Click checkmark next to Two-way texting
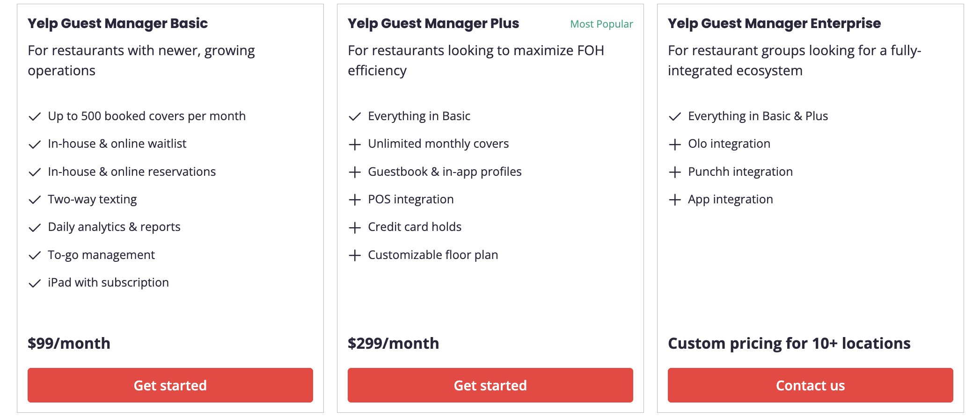The image size is (980, 417). (x=35, y=200)
